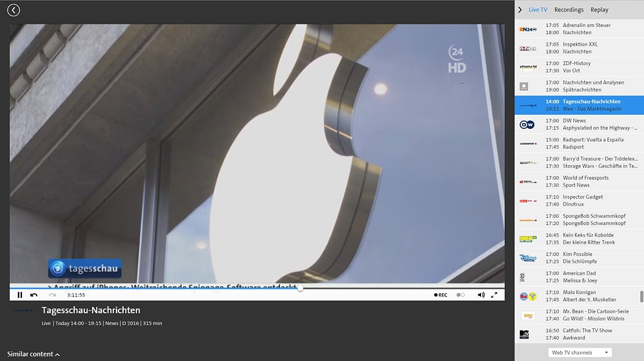Image resolution: width=644 pixels, height=361 pixels.
Task: Expand the Similar content section
Action: (x=33, y=354)
